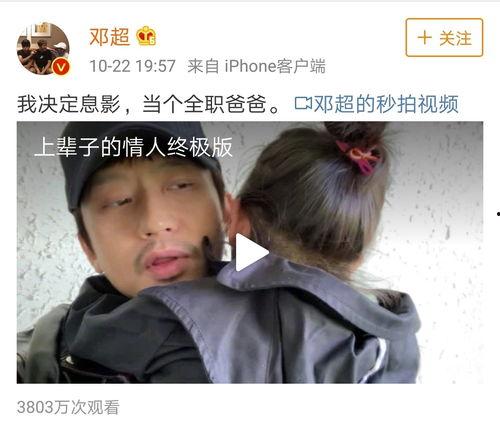The width and height of the screenshot is (500, 436).
Task: Click the 当个全职爸爸 portion of the post
Action: pos(205,104)
